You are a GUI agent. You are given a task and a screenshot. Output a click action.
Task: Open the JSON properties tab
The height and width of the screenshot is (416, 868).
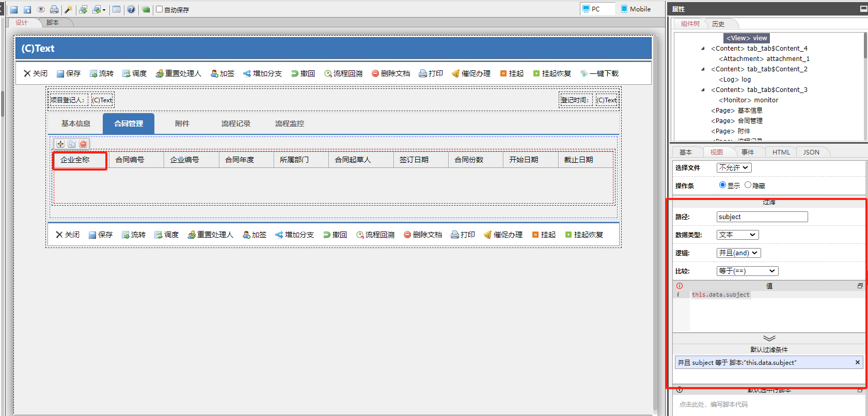[x=811, y=152]
